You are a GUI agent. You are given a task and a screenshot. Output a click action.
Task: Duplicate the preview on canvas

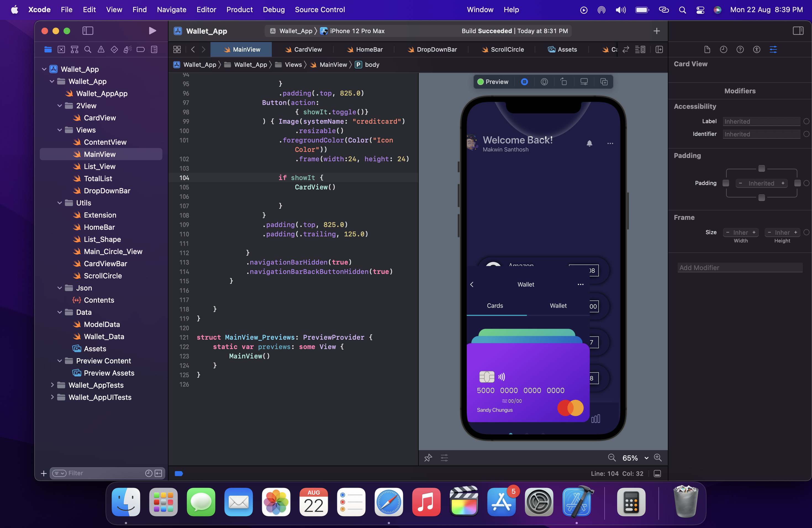point(604,82)
